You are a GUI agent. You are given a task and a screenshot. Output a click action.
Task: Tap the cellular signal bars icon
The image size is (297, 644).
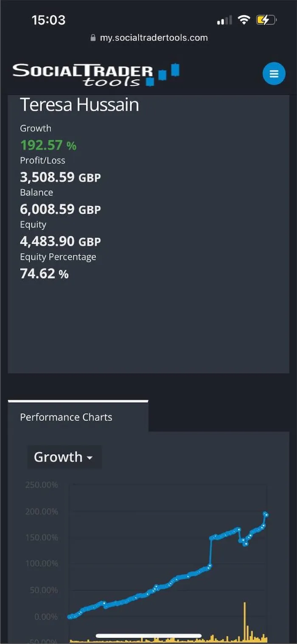click(x=224, y=20)
